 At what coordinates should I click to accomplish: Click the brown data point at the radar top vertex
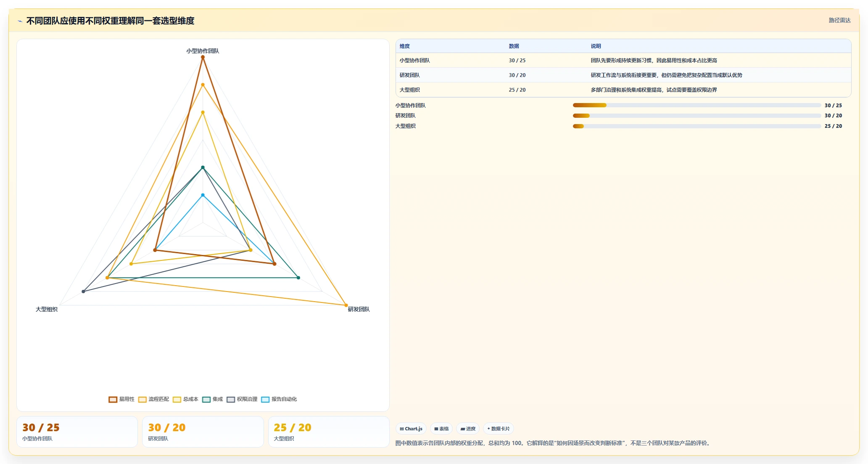point(203,57)
